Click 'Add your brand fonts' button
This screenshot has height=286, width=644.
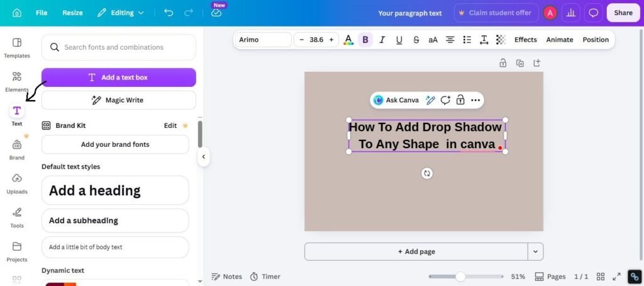(x=115, y=144)
